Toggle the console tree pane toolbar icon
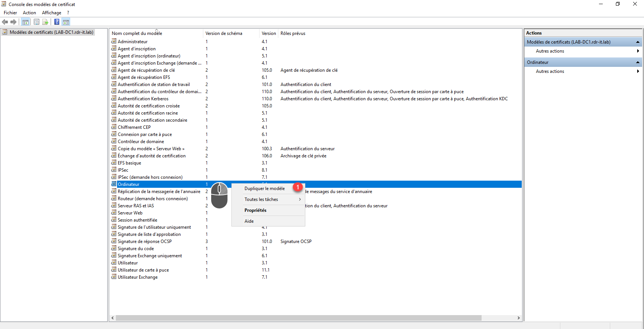Screen dimensions: 644x329 coord(26,22)
